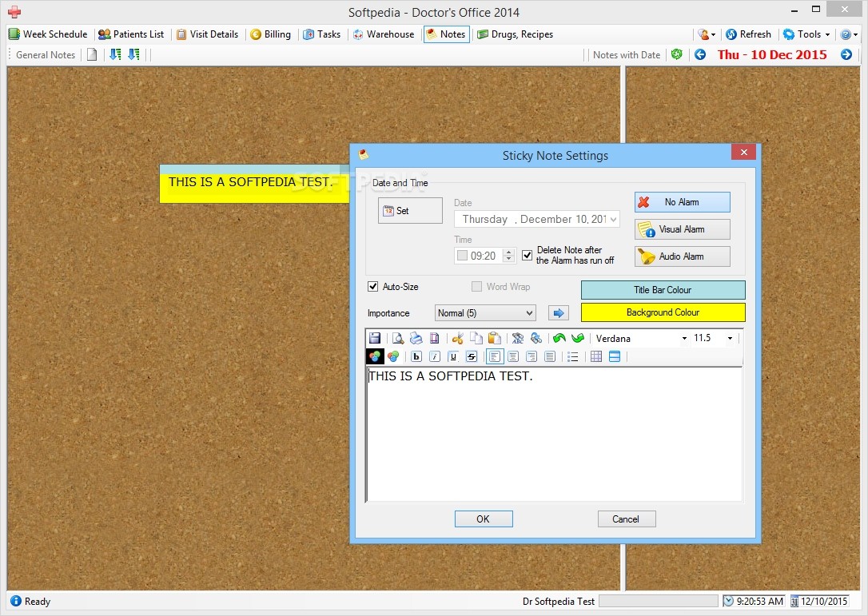Click the calendar icon in status bar
This screenshot has height=616, width=868.
coord(794,601)
